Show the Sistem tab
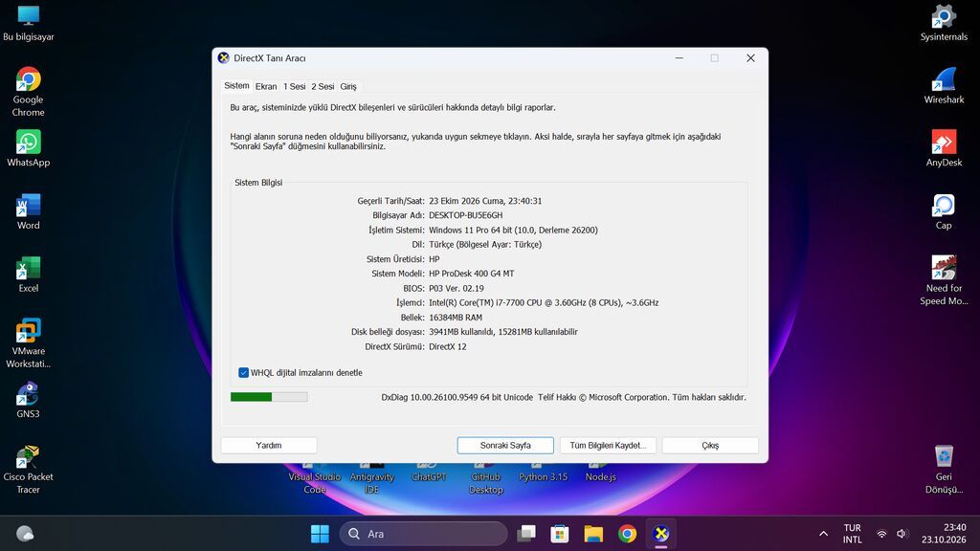Screen dimensions: 980x551 [237, 85]
